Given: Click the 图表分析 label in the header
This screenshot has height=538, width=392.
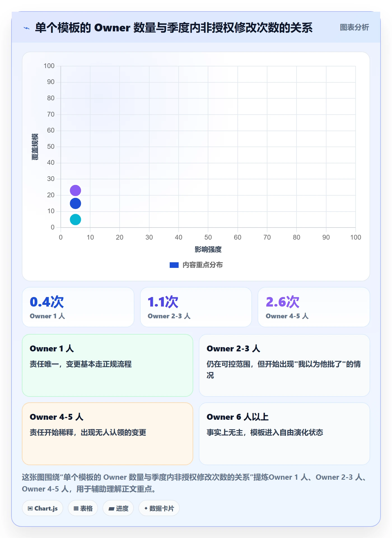Looking at the screenshot, I should (x=354, y=27).
